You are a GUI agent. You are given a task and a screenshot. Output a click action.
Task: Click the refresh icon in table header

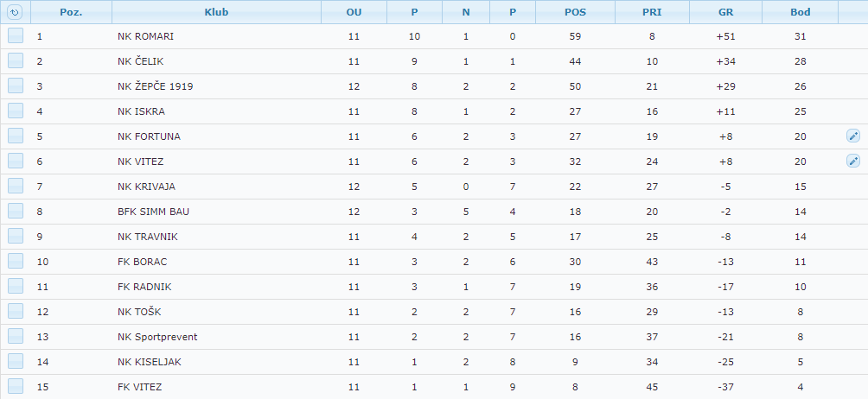(x=15, y=12)
